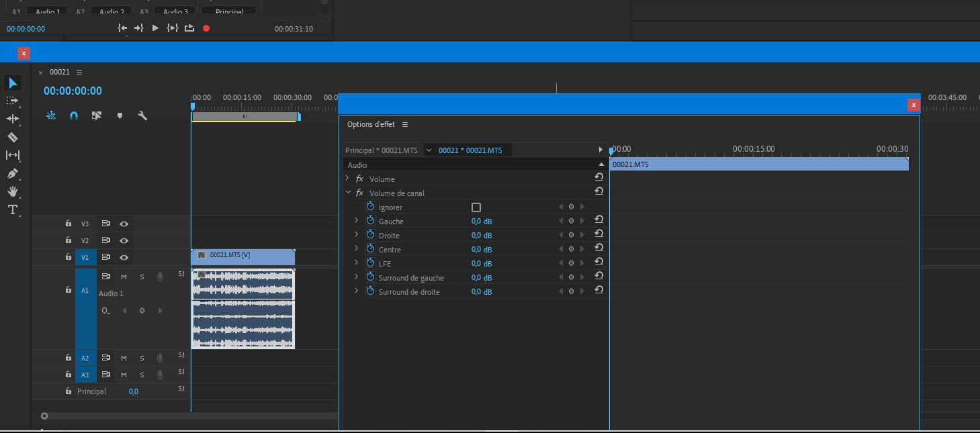The width and height of the screenshot is (980, 433).
Task: Activate the Pen tool
Action: [x=13, y=173]
